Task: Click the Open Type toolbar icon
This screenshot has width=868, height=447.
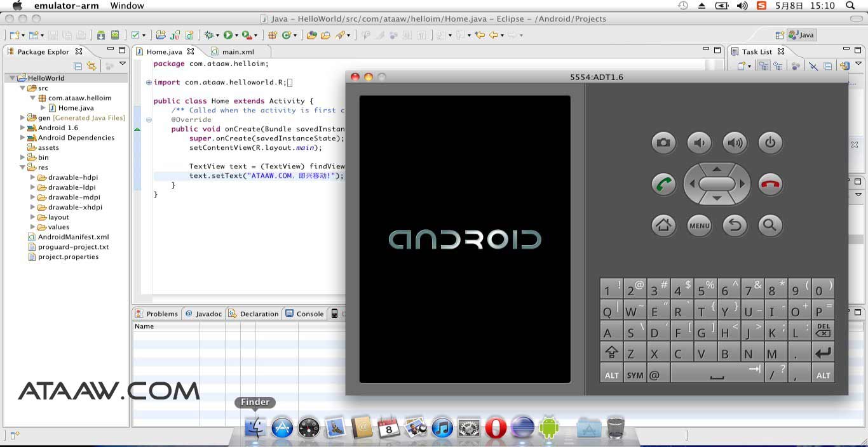Action: click(311, 35)
